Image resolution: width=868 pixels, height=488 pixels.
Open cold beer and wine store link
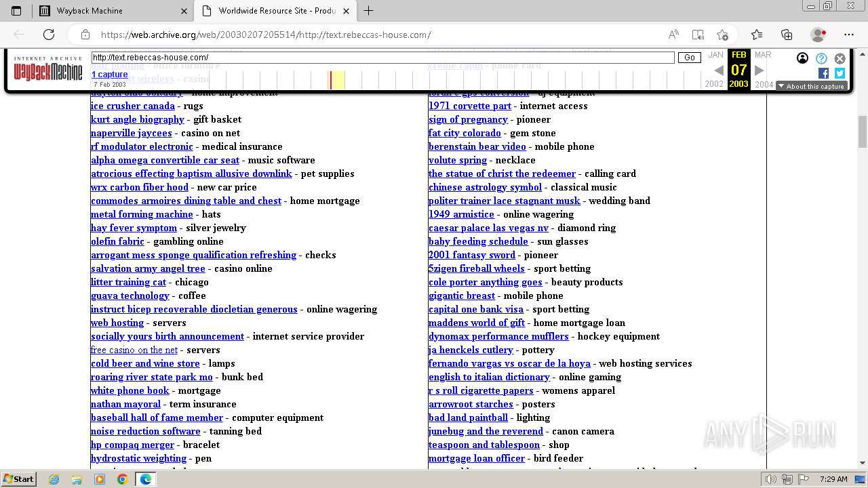(x=145, y=363)
